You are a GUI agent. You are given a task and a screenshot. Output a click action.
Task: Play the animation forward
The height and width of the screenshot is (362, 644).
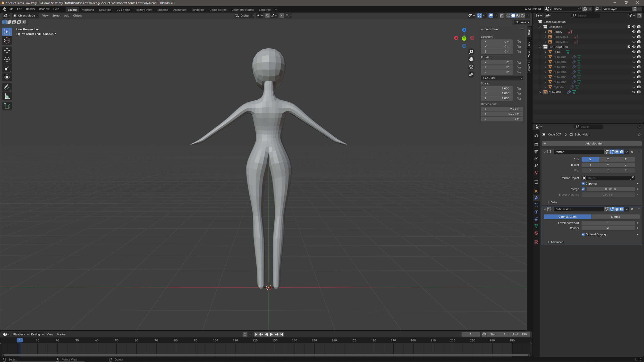click(x=271, y=334)
